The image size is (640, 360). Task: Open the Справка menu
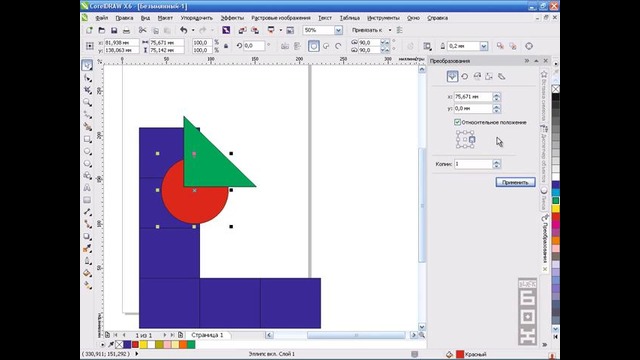(x=438, y=18)
